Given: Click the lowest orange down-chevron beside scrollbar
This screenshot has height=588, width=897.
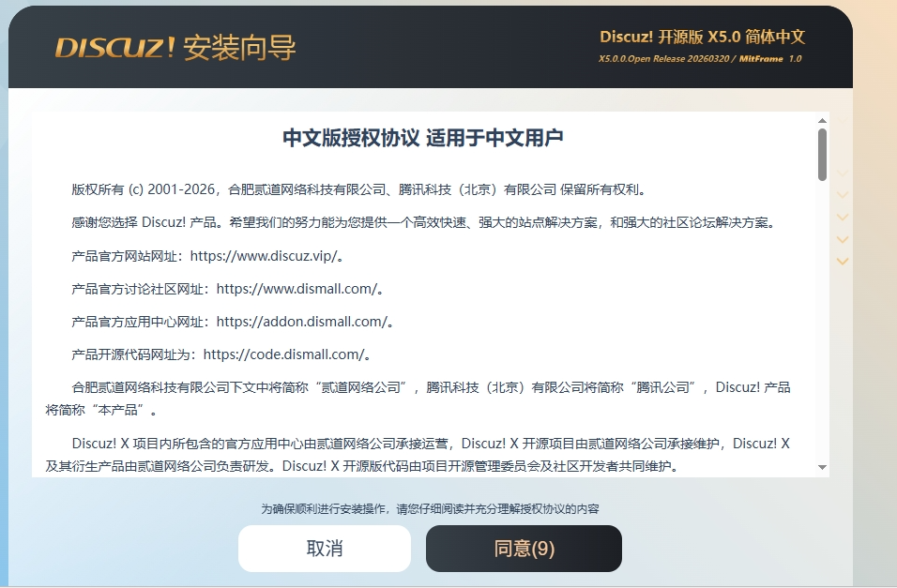Looking at the screenshot, I should coord(842,261).
